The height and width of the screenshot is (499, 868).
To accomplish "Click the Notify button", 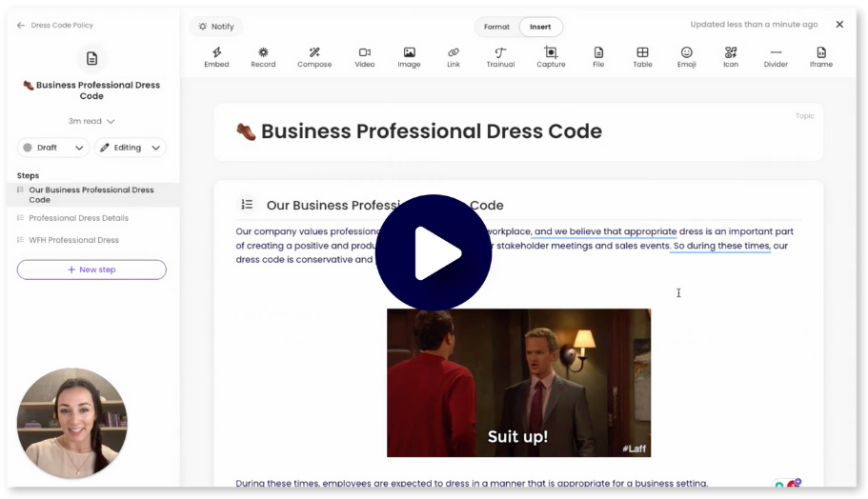I will coord(216,27).
